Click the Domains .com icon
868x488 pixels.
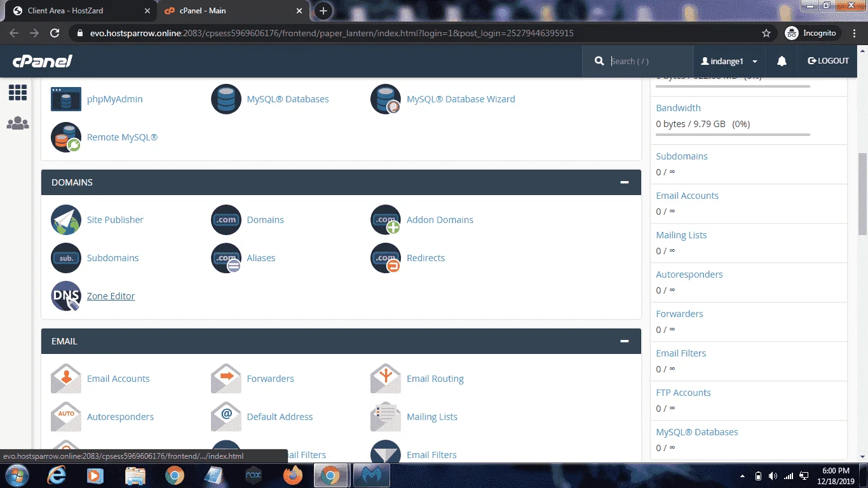[x=226, y=220]
